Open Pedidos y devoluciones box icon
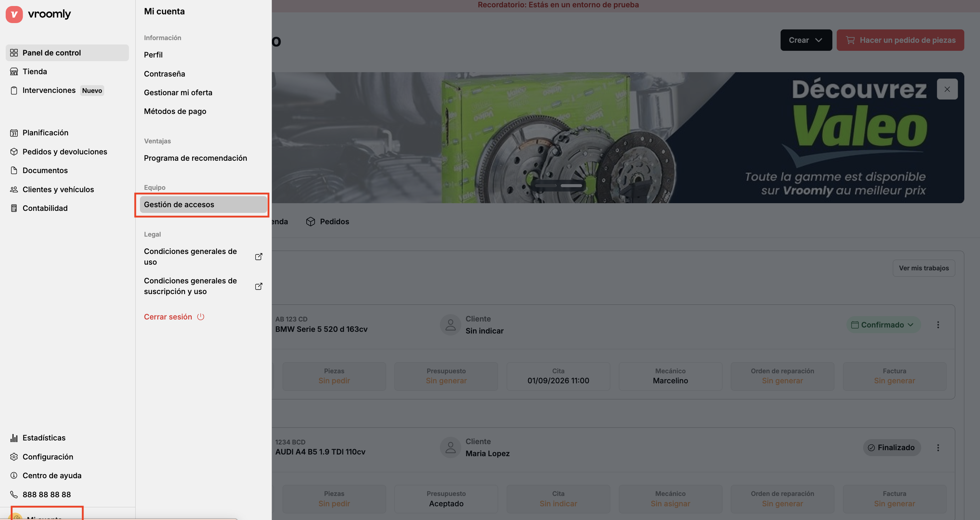Image resolution: width=980 pixels, height=520 pixels. pos(14,151)
